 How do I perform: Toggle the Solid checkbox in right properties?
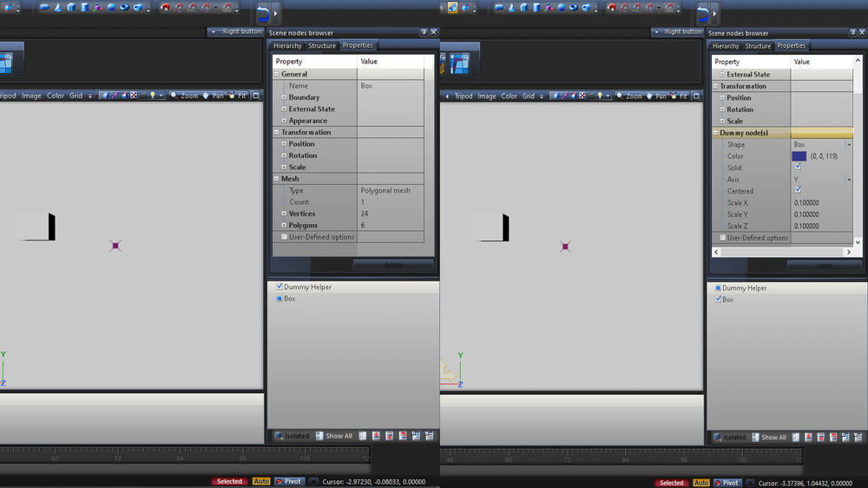(798, 167)
